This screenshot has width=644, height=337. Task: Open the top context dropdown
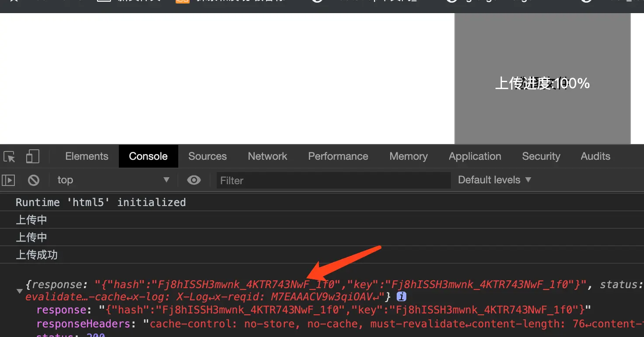(113, 180)
